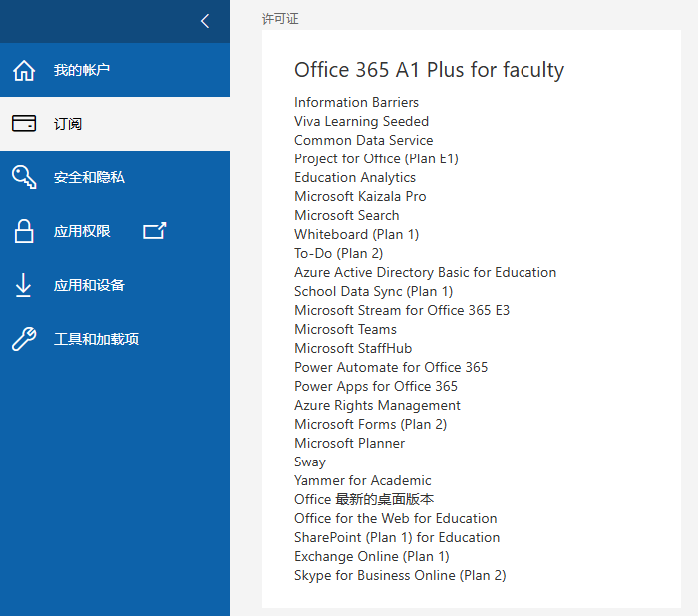
Task: Click the wrench icon for 工具和加载项
Action: [24, 339]
